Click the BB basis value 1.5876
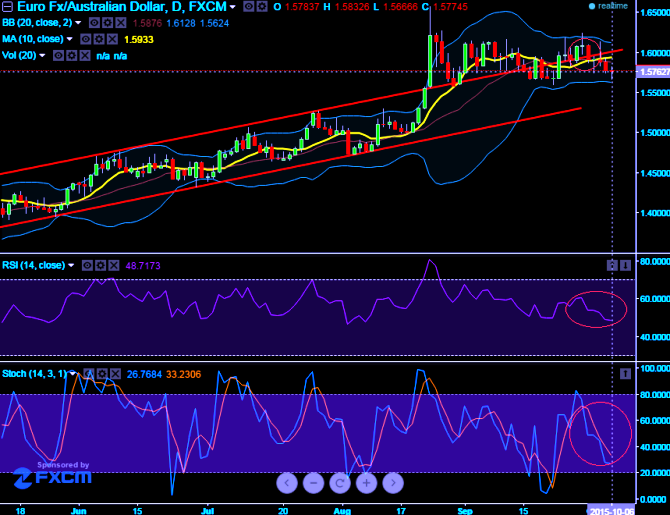Image resolution: width=670 pixels, height=515 pixels. (147, 23)
